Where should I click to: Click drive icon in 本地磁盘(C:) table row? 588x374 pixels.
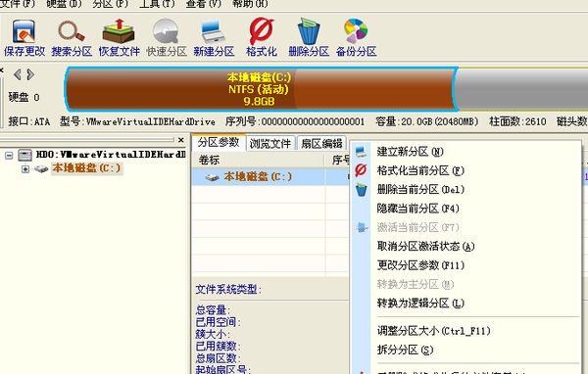[x=213, y=177]
